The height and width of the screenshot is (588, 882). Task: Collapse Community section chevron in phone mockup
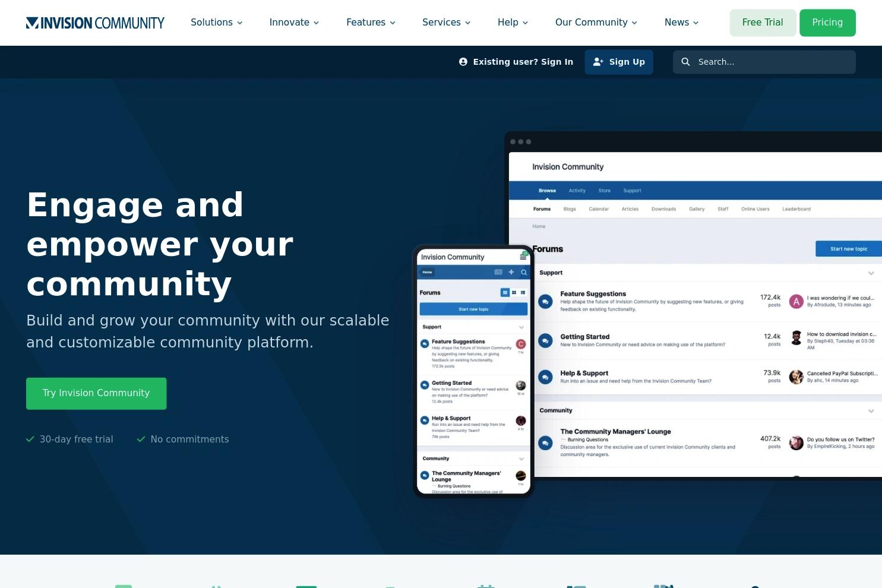point(521,459)
